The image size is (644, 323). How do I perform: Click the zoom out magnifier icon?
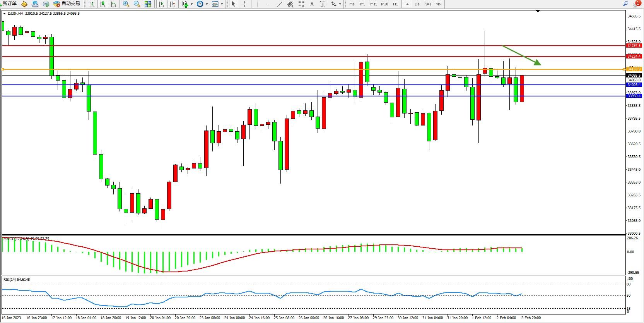pos(137,4)
